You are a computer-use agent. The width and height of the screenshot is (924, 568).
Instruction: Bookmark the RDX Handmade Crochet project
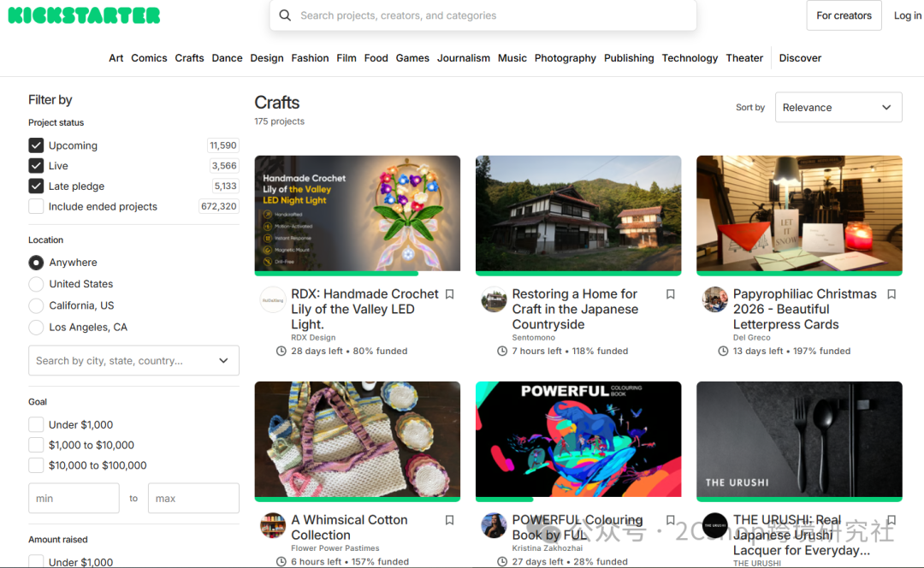click(x=450, y=294)
